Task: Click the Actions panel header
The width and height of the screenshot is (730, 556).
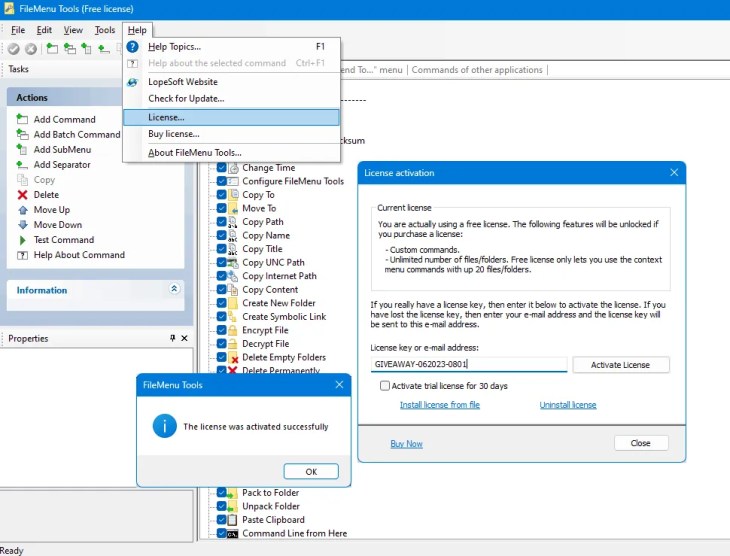Action: (64, 97)
